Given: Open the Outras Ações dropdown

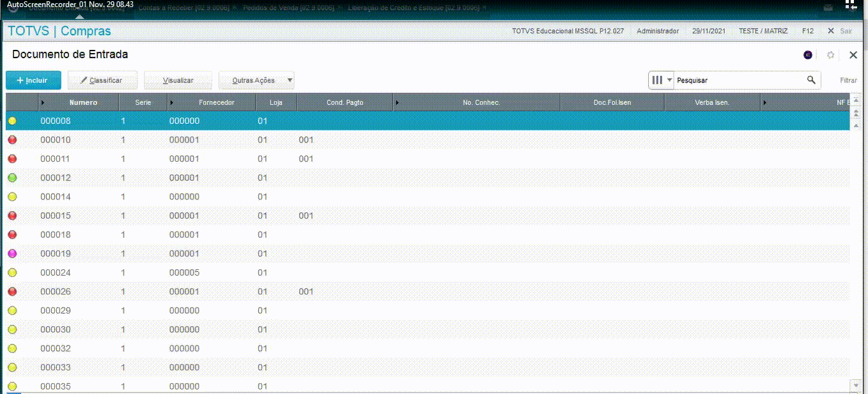Looking at the screenshot, I should point(256,80).
